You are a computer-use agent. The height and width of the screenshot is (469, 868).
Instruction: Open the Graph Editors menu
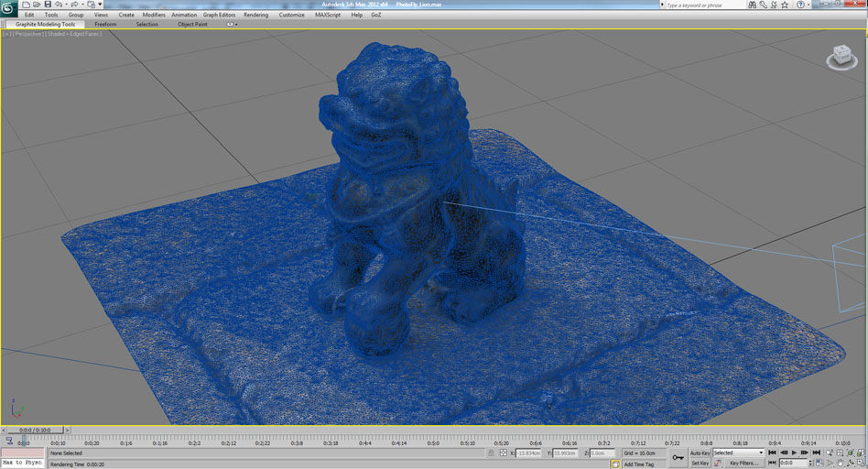click(x=219, y=15)
